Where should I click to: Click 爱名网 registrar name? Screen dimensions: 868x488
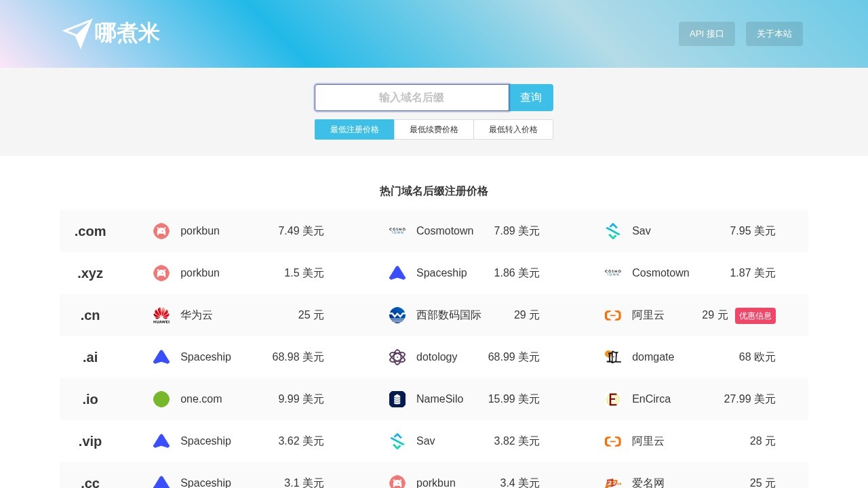point(648,483)
